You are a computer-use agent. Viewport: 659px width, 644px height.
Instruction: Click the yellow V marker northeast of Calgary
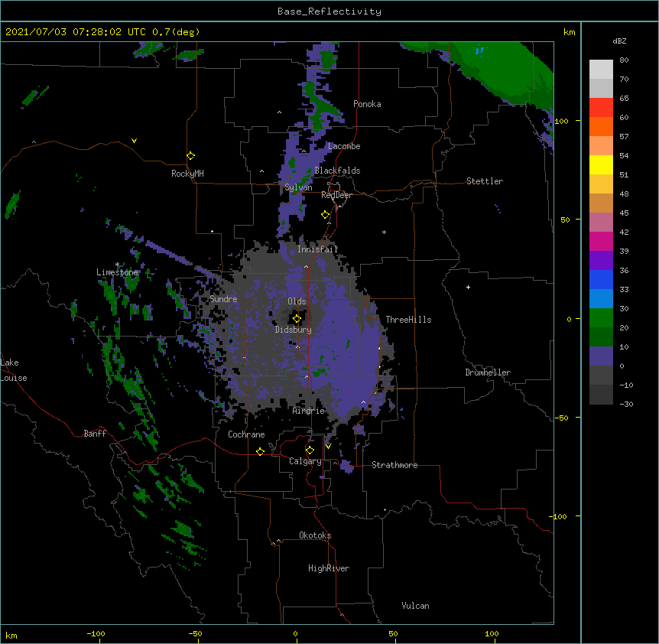pyautogui.click(x=328, y=447)
